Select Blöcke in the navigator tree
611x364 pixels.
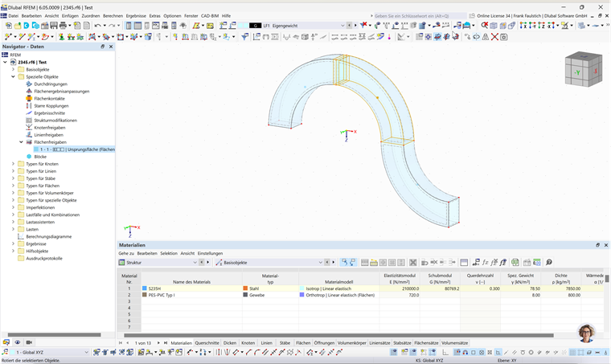click(40, 157)
